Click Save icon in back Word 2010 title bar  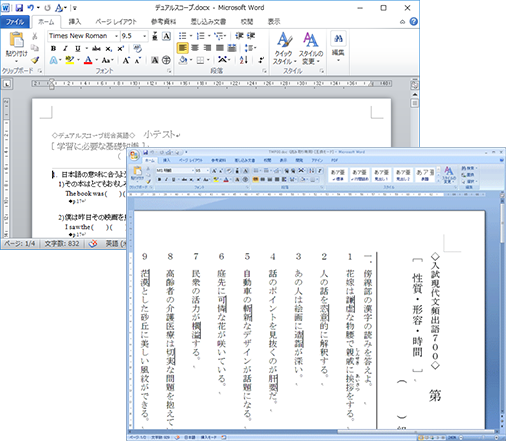[19, 7]
